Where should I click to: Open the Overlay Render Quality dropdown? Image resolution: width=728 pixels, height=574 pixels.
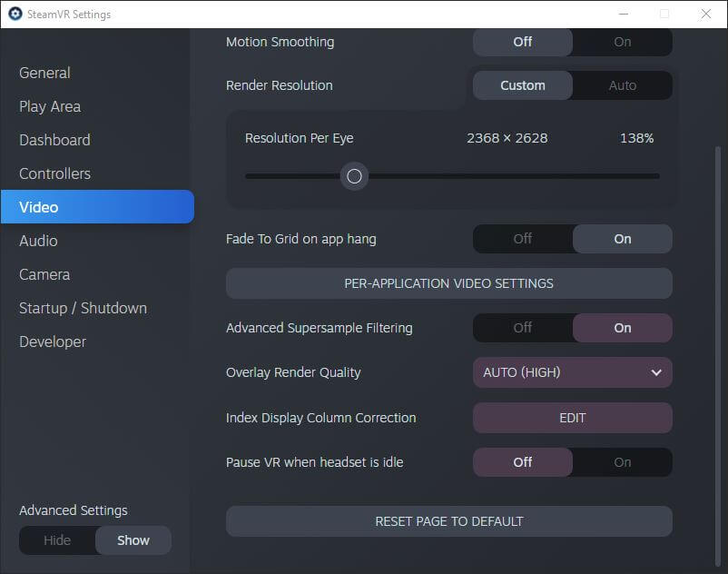point(573,372)
